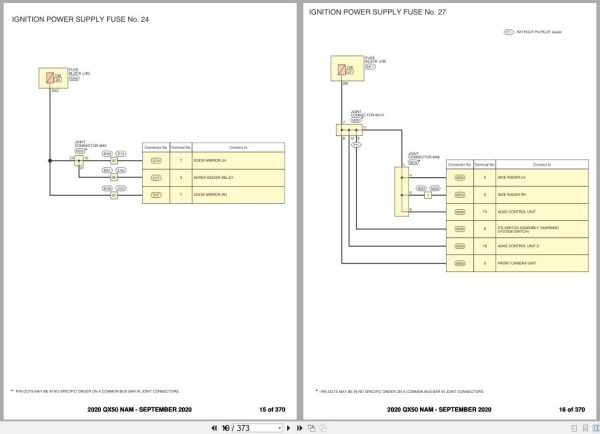Click the 'IGNITION POWER SUPPLY FUSE No. 24' heading
Image resolution: width=600 pixels, height=434 pixels.
pyautogui.click(x=80, y=20)
